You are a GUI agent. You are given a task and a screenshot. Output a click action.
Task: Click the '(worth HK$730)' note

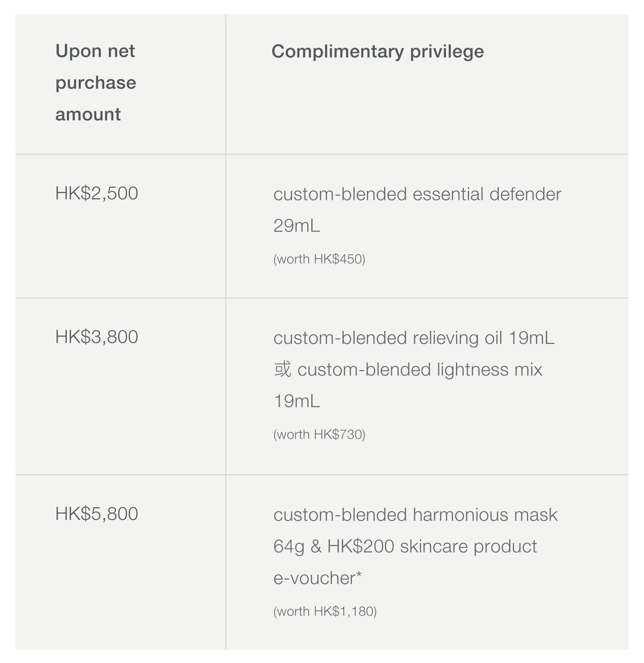click(319, 434)
